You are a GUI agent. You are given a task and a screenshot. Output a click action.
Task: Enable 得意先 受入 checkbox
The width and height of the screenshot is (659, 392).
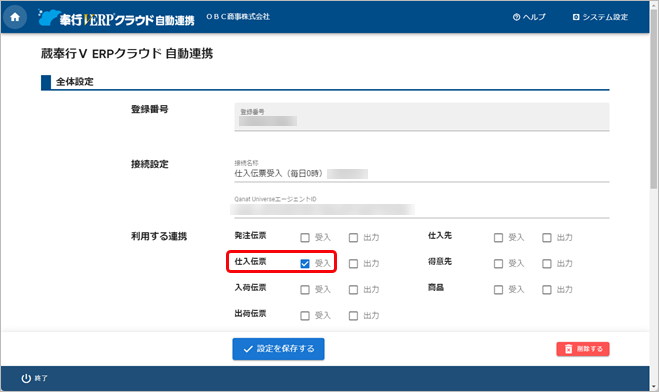point(498,264)
